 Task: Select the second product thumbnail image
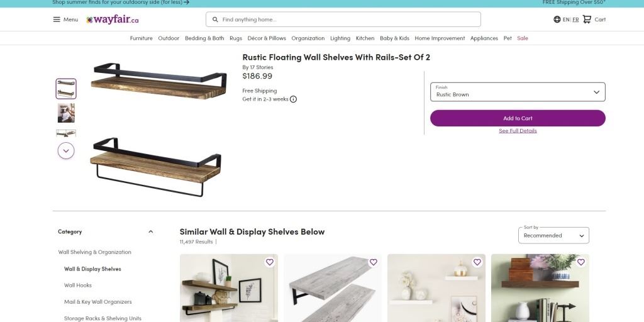pos(66,113)
